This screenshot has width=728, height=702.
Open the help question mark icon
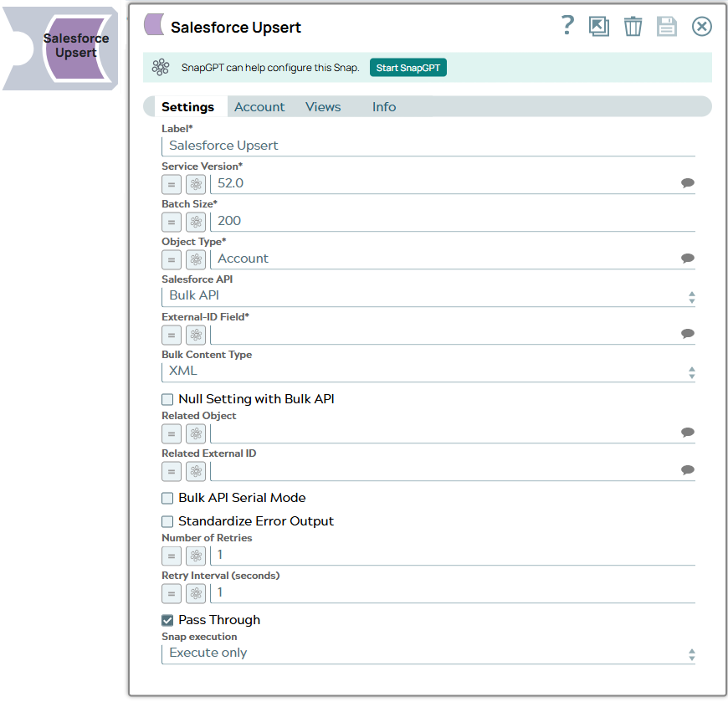(567, 26)
